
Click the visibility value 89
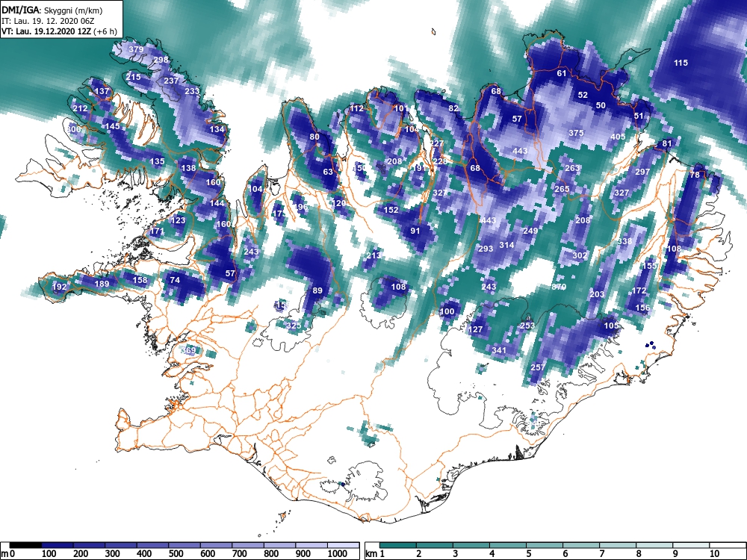(317, 290)
